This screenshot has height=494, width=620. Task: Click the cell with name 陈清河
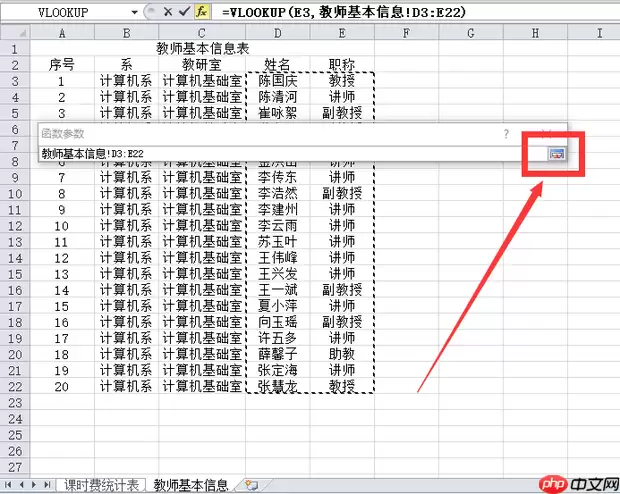click(278, 97)
